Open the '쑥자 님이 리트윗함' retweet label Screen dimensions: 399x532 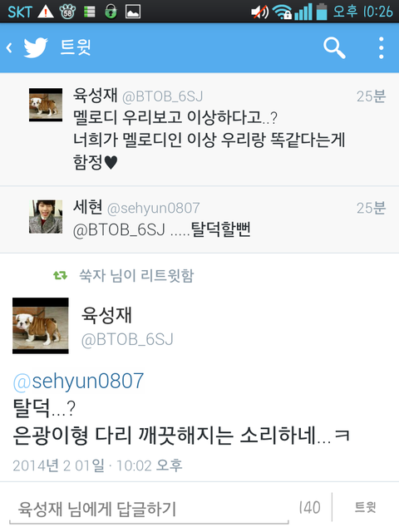click(x=136, y=275)
